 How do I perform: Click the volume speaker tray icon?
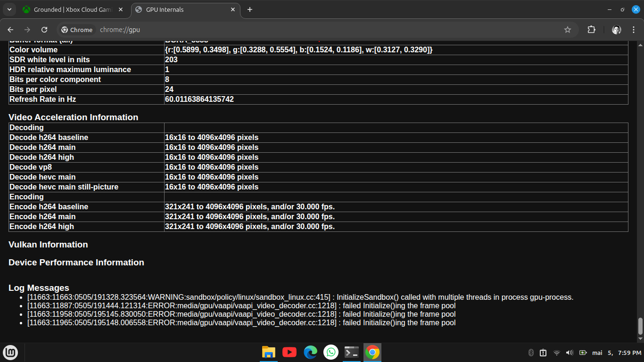pyautogui.click(x=569, y=353)
